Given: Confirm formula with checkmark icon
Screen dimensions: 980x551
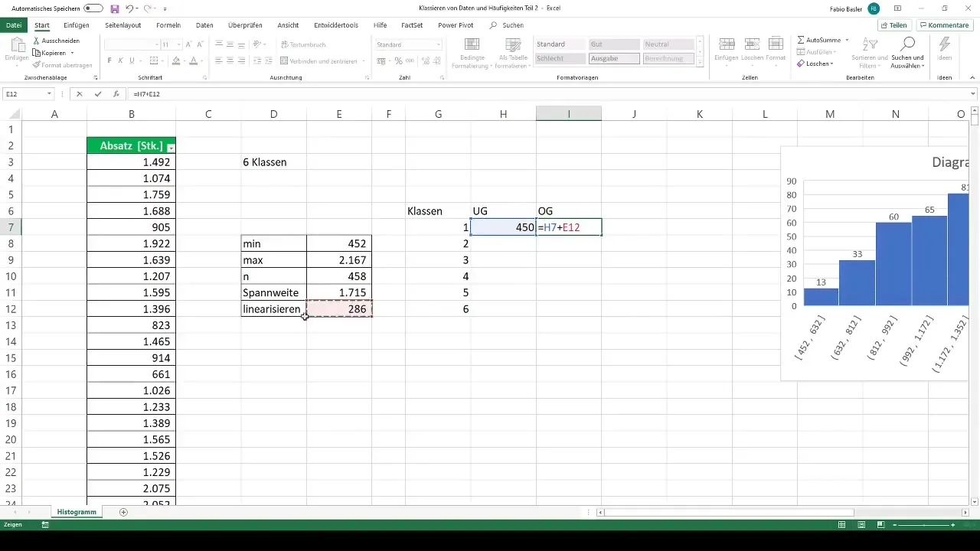Looking at the screenshot, I should 97,94.
